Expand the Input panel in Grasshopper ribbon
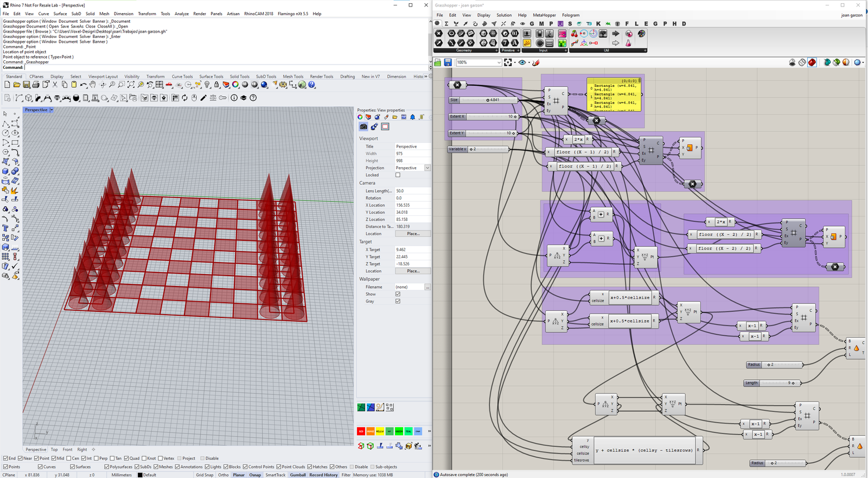 (565, 50)
